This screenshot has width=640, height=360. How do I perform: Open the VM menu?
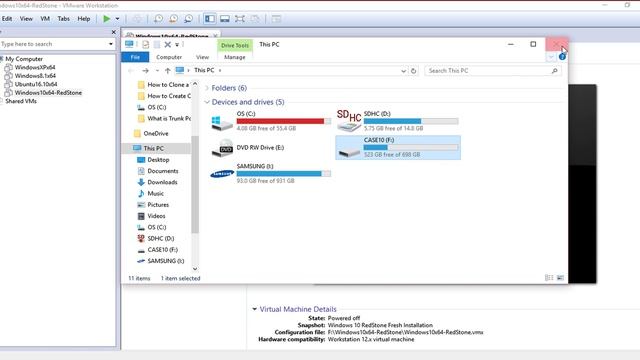[45, 19]
